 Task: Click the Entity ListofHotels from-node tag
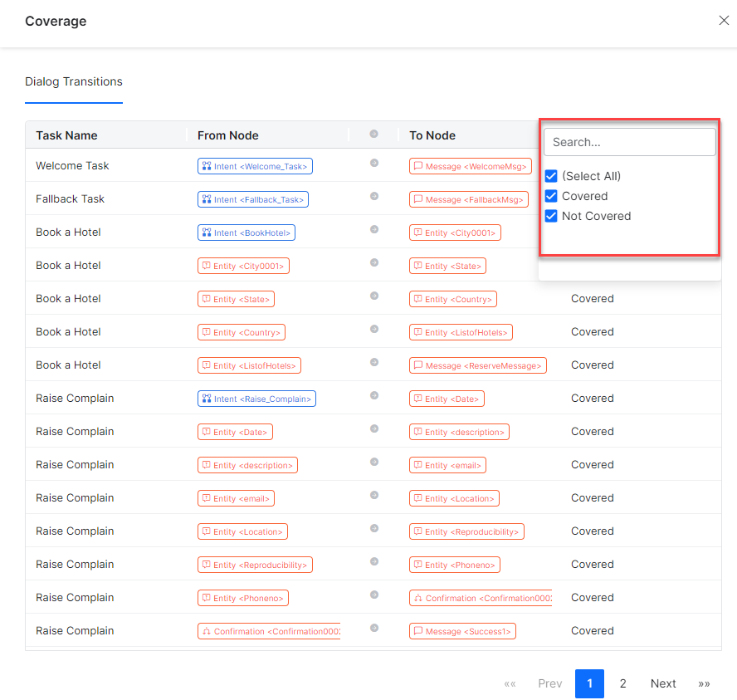click(x=249, y=365)
